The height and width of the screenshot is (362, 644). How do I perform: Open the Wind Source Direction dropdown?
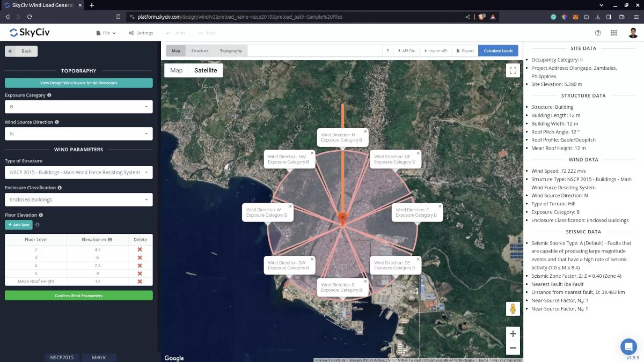(79, 134)
